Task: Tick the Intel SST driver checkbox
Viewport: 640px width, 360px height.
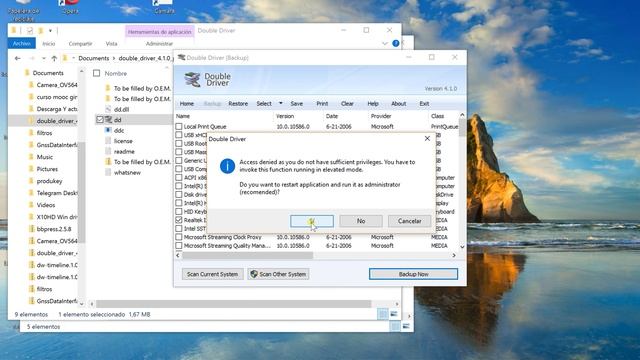Action: point(179,229)
